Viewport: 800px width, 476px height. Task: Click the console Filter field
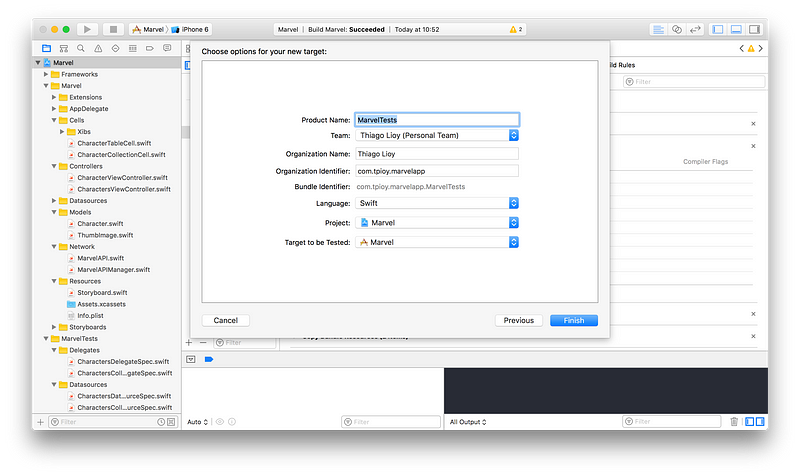pyautogui.click(x=671, y=421)
